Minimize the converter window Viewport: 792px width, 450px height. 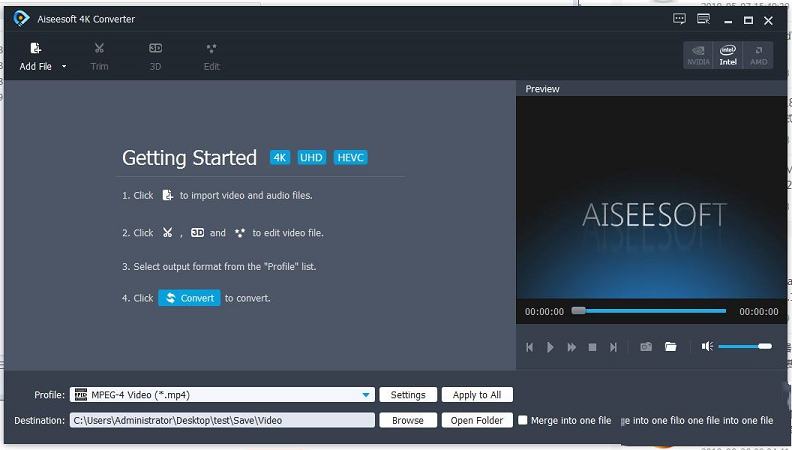pyautogui.click(x=728, y=21)
